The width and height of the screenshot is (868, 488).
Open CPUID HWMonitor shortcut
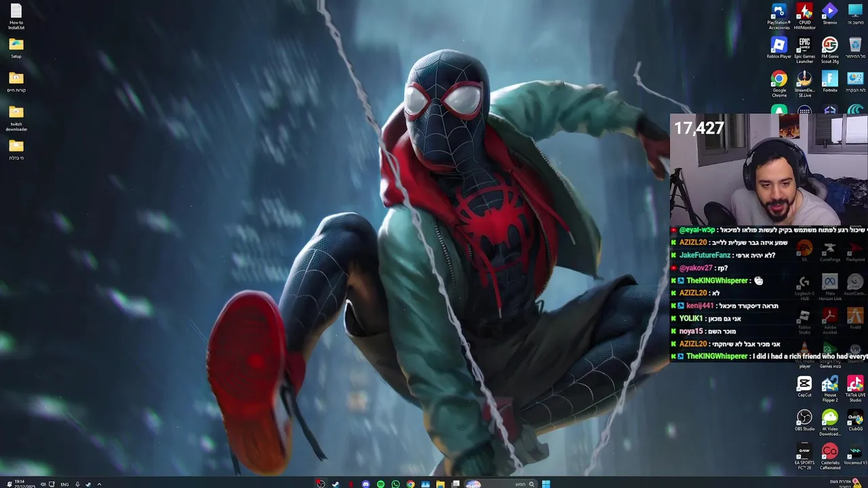point(804,16)
